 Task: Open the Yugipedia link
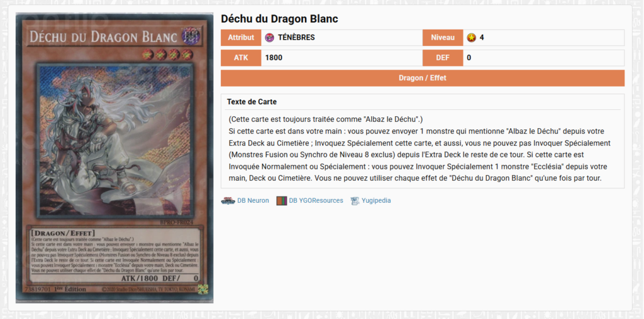coord(376,200)
